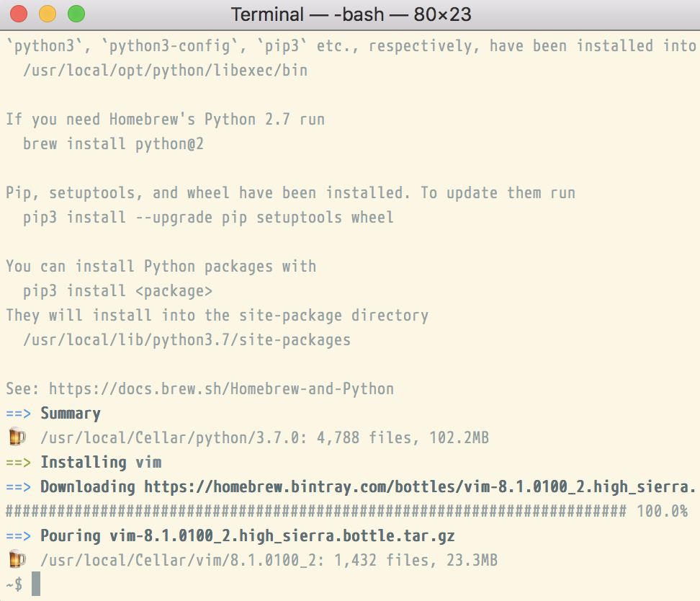
Task: Click the 'brew install python@2' command
Action: pyautogui.click(x=113, y=144)
